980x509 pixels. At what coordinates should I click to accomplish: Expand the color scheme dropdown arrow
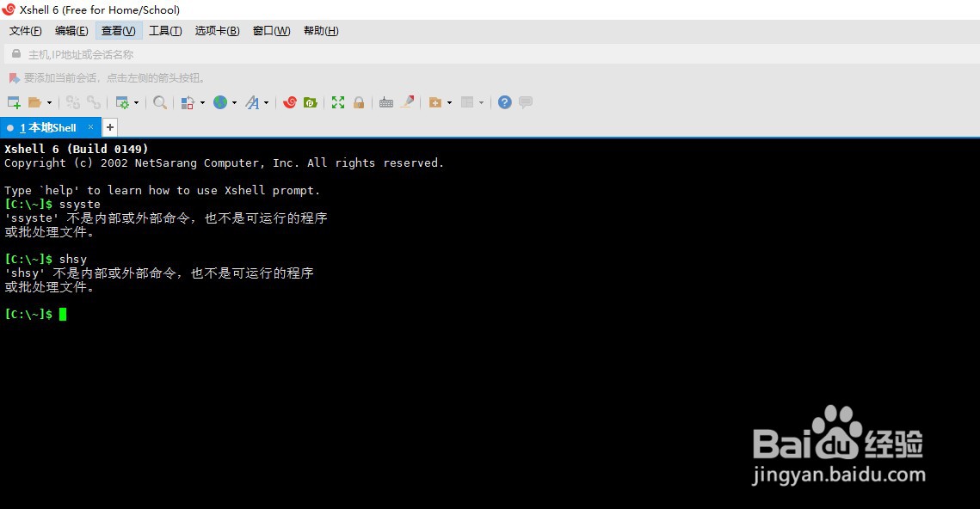(202, 102)
